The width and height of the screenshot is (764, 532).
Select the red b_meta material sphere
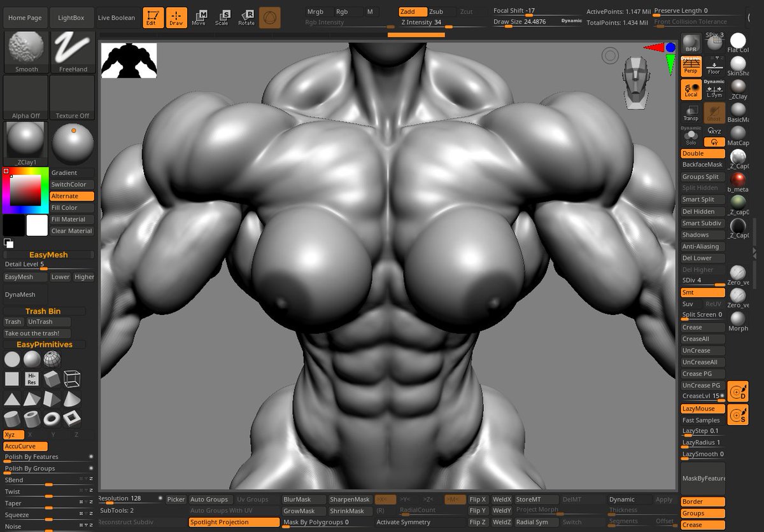[x=739, y=179]
